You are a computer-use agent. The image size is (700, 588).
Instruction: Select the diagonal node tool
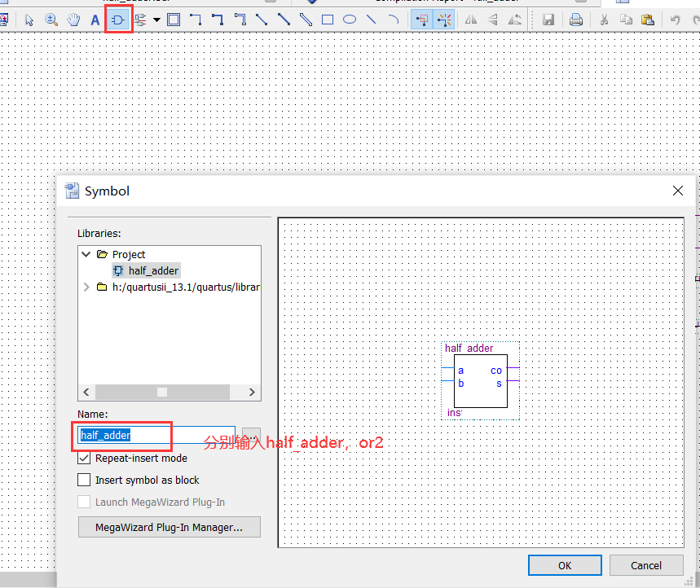coord(262,20)
